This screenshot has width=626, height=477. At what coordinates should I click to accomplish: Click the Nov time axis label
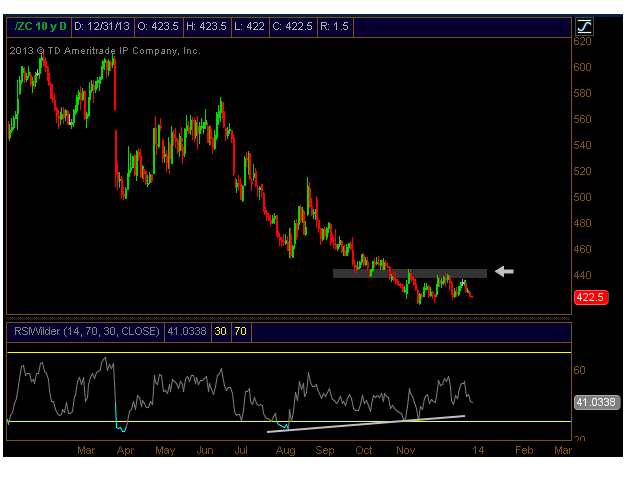point(406,450)
